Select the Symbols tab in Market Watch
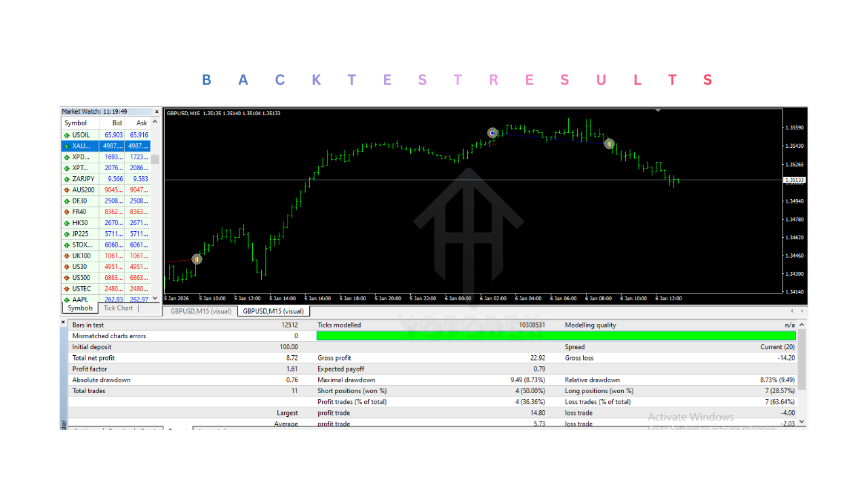The height and width of the screenshot is (488, 868). pos(80,308)
